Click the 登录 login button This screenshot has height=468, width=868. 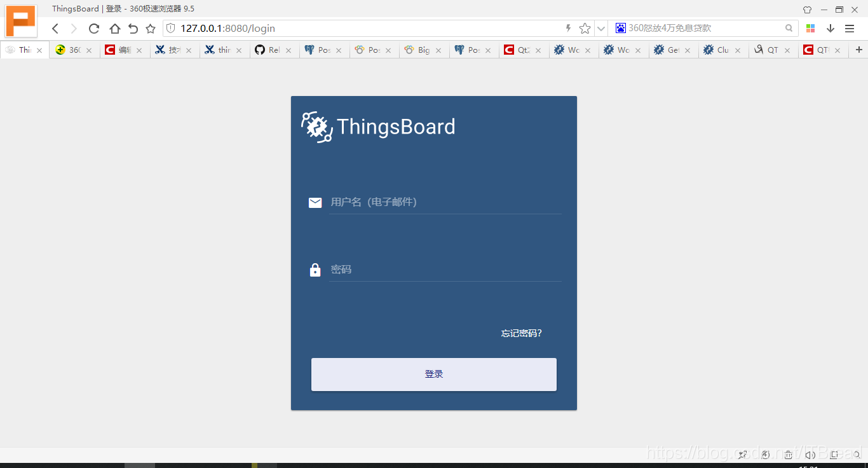(x=434, y=375)
